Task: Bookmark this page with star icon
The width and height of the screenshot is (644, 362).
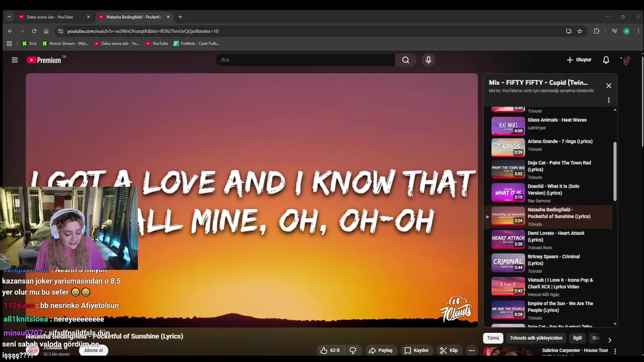Action: point(580,31)
